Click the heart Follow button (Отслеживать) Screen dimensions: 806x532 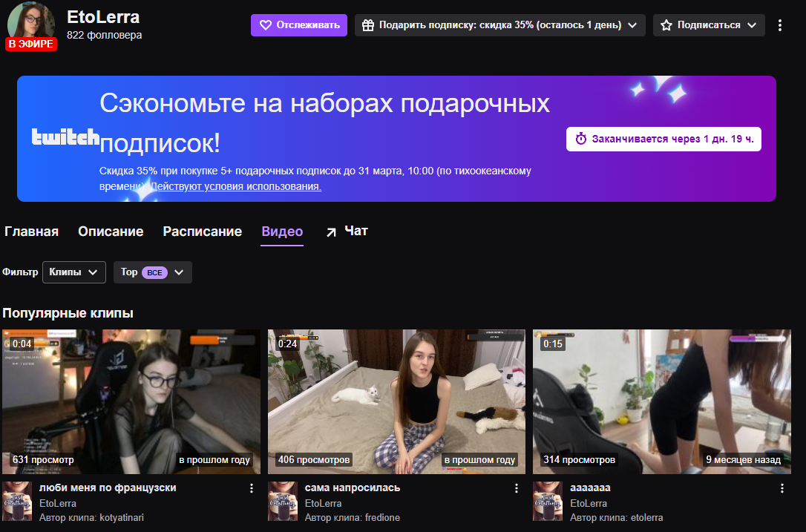coord(299,25)
